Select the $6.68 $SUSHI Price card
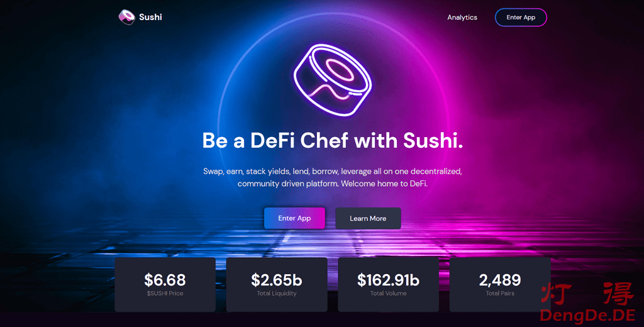The image size is (644, 327). [x=165, y=284]
